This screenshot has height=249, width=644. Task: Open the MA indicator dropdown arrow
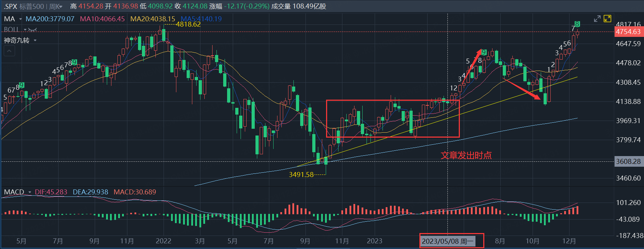click(20, 19)
